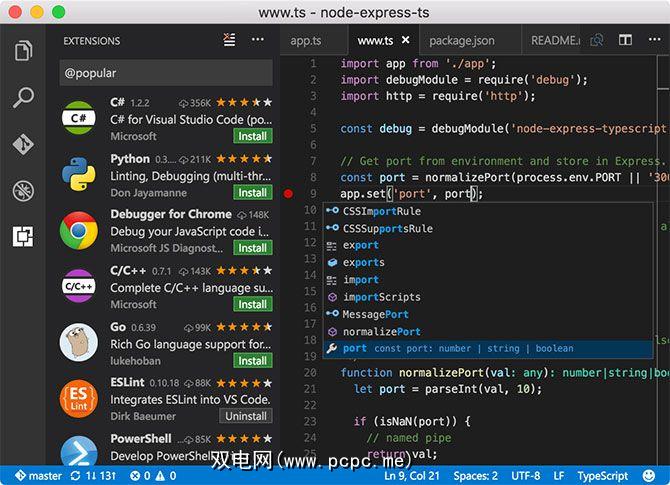Open the Explorer view in activity bar
The height and width of the screenshot is (485, 670).
(22, 50)
